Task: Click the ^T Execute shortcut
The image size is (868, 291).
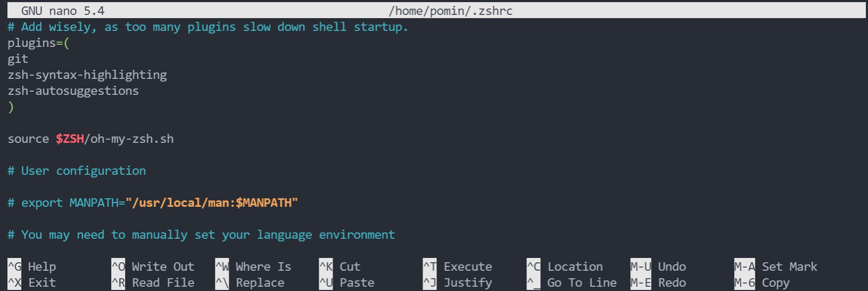Action: (x=458, y=266)
